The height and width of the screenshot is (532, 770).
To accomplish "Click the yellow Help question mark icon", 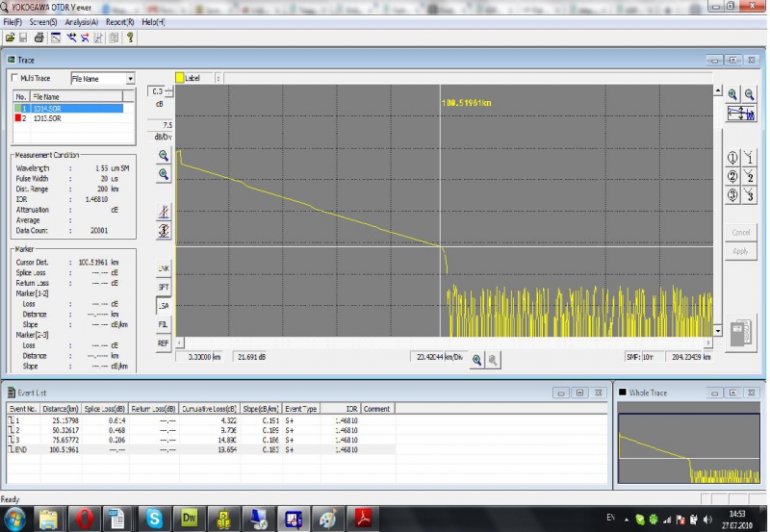I will pyautogui.click(x=130, y=38).
